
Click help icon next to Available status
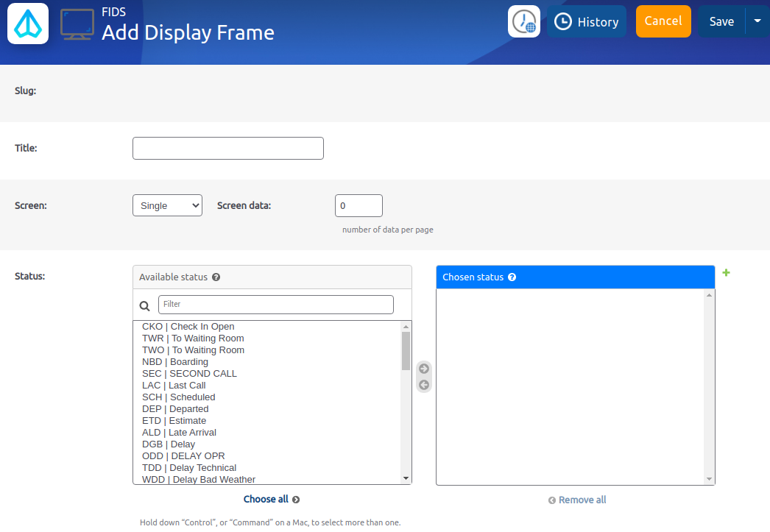click(216, 277)
